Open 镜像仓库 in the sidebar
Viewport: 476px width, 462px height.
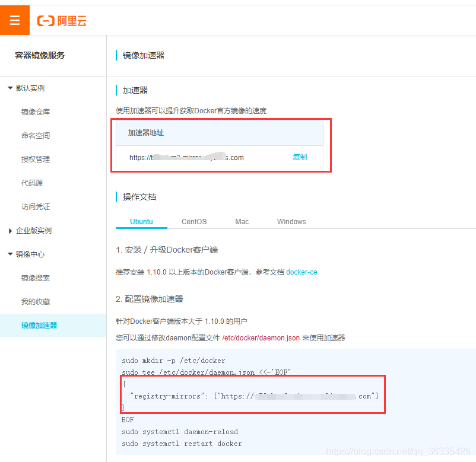[x=36, y=112]
